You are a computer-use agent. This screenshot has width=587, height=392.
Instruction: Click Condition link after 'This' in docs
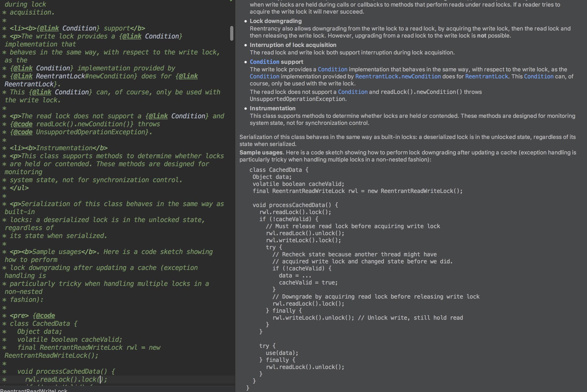(x=538, y=77)
